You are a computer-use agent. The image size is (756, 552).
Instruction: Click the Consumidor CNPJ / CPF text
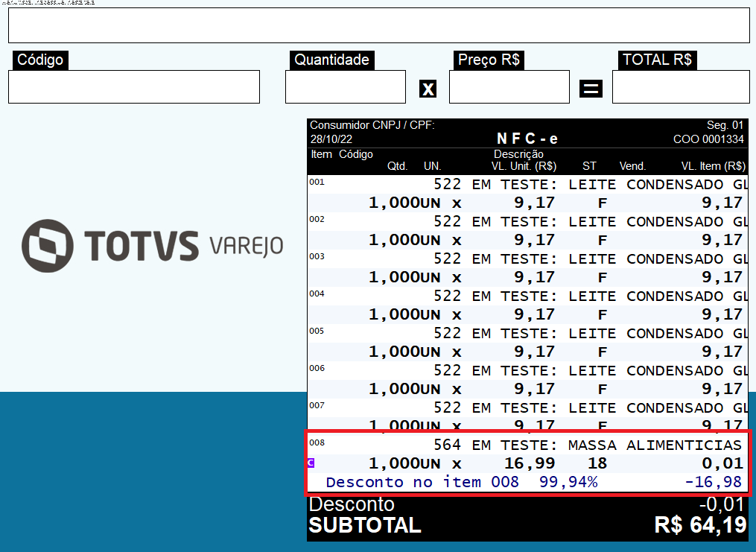coord(372,125)
